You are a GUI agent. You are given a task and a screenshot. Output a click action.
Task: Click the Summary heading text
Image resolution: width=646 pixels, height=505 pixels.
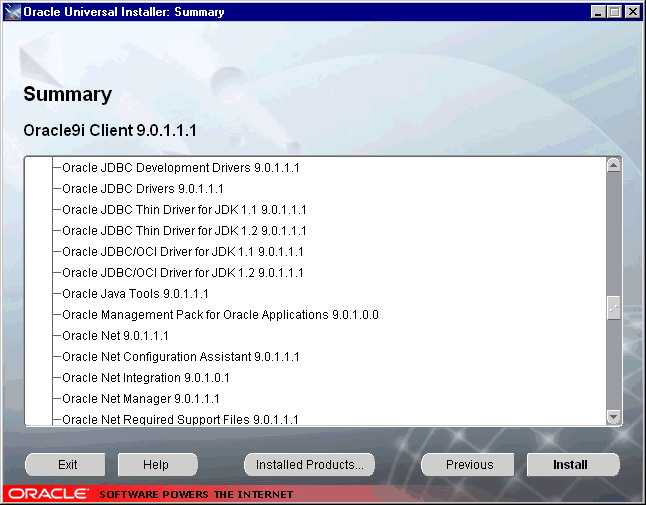click(68, 94)
